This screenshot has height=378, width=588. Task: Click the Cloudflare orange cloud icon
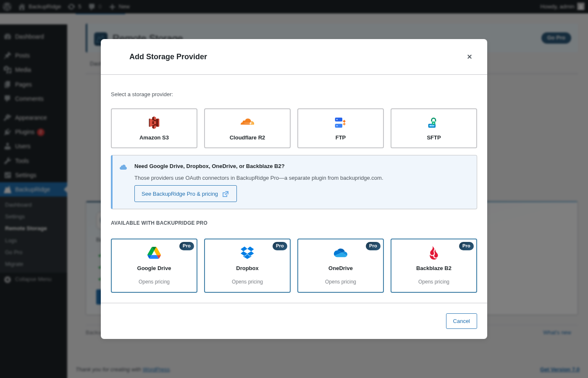247,122
